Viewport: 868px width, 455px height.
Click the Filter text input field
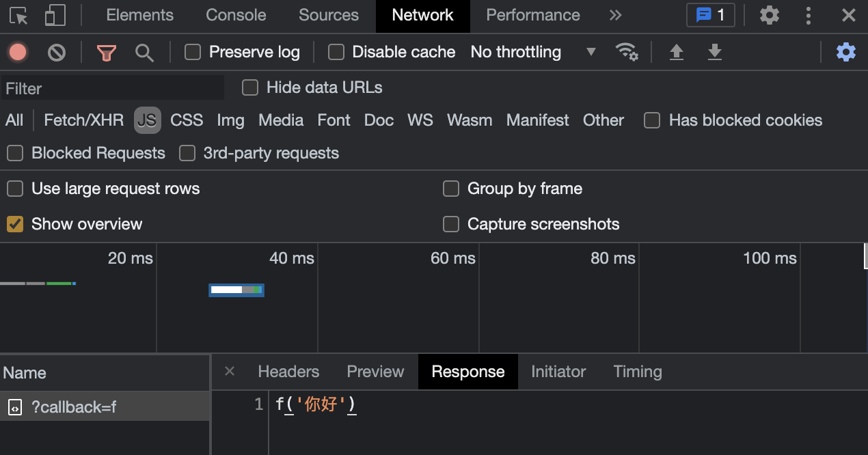pos(113,88)
